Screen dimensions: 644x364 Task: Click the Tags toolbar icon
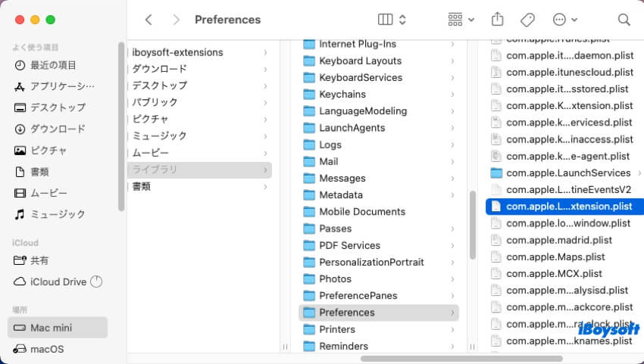tap(527, 20)
